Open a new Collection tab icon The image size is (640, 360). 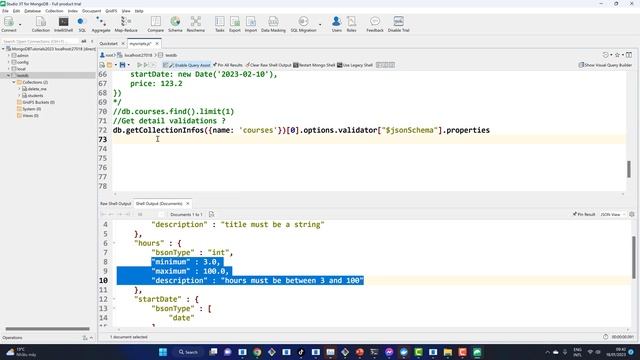point(40,24)
